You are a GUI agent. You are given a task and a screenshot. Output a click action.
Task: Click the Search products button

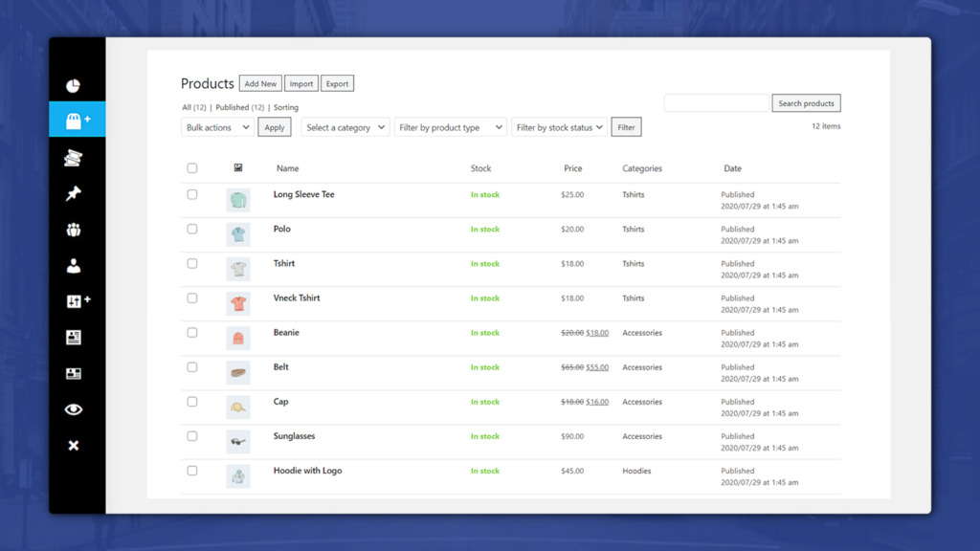(x=806, y=103)
